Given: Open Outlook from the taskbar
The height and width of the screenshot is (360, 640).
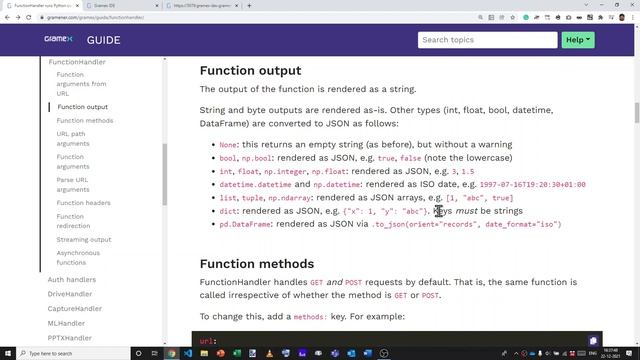Looking at the screenshot, I should tap(351, 353).
